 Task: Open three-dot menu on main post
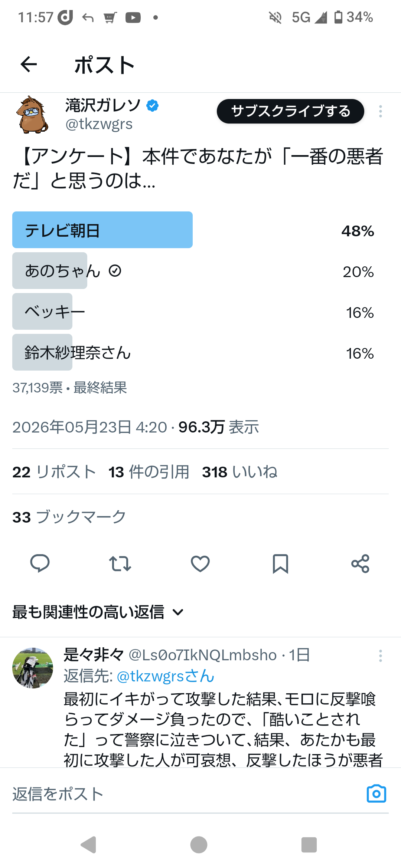point(381,111)
